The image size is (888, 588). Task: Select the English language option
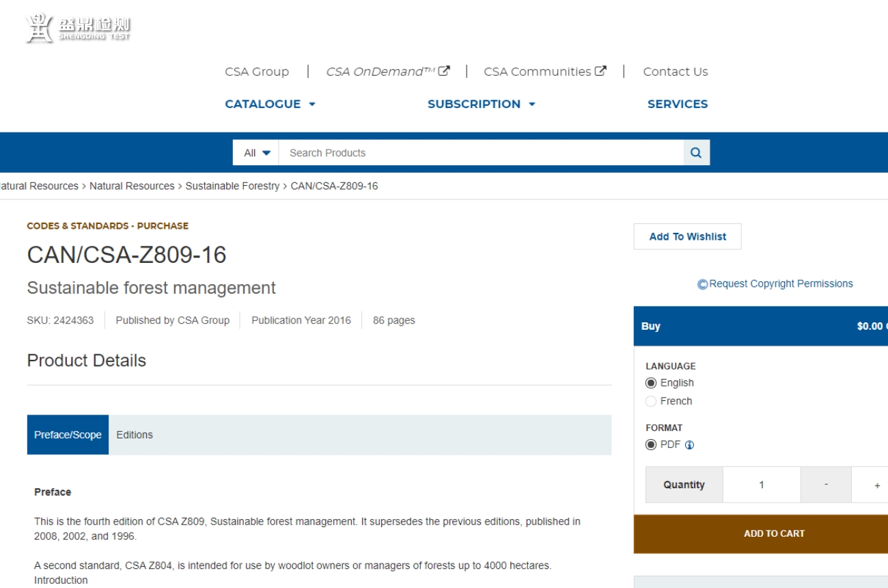click(x=651, y=383)
